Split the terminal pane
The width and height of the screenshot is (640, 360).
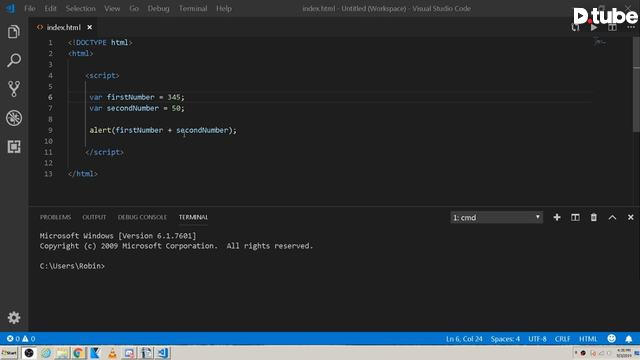click(x=575, y=218)
